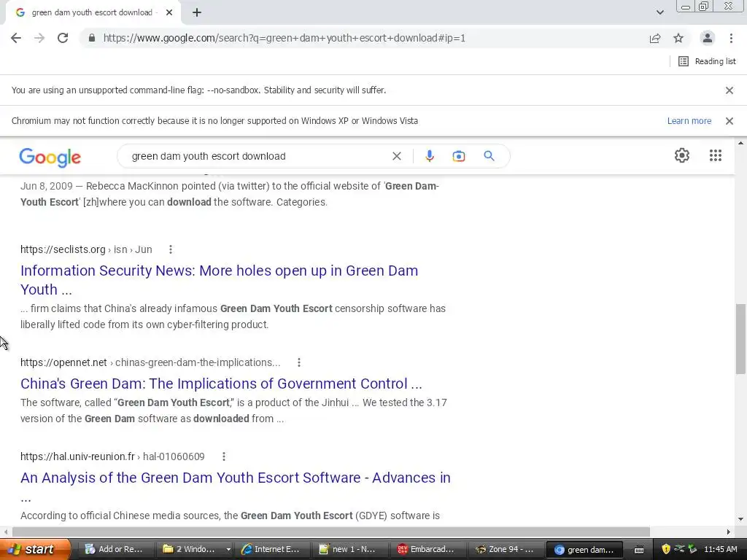Switch to new 1 Notepad taskbar window
This screenshot has height=560, width=747.
pyautogui.click(x=349, y=549)
